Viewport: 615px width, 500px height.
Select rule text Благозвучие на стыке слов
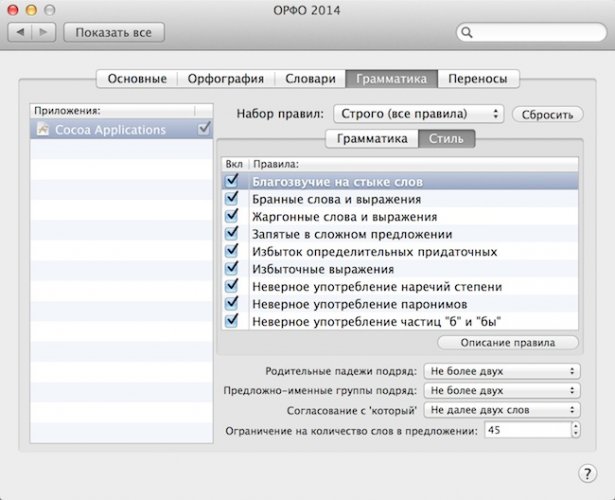click(337, 182)
